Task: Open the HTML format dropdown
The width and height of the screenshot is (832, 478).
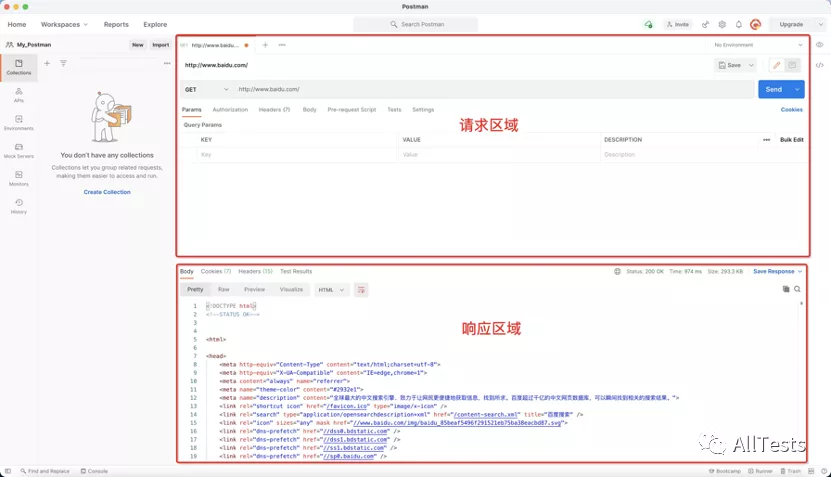Action: pyautogui.click(x=331, y=290)
